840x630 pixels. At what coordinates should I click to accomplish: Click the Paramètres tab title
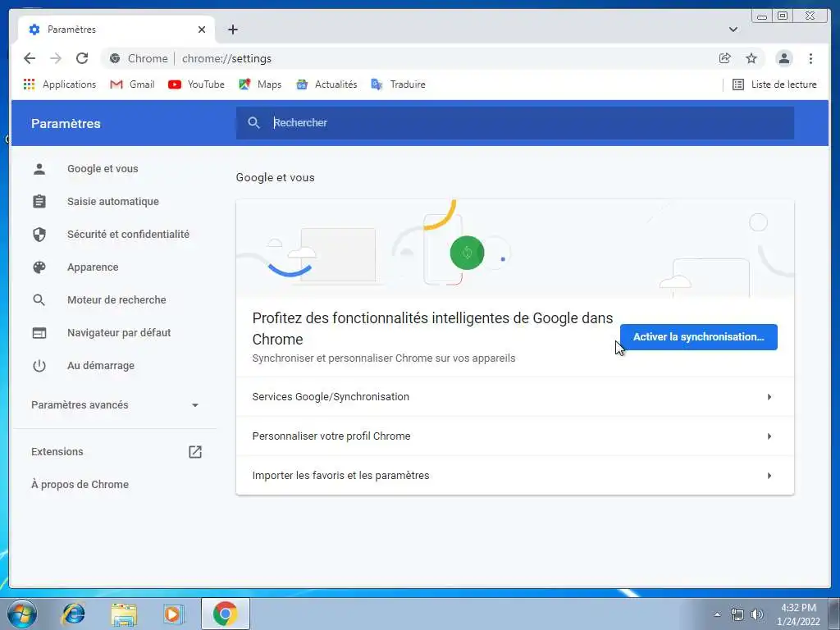[72, 30]
